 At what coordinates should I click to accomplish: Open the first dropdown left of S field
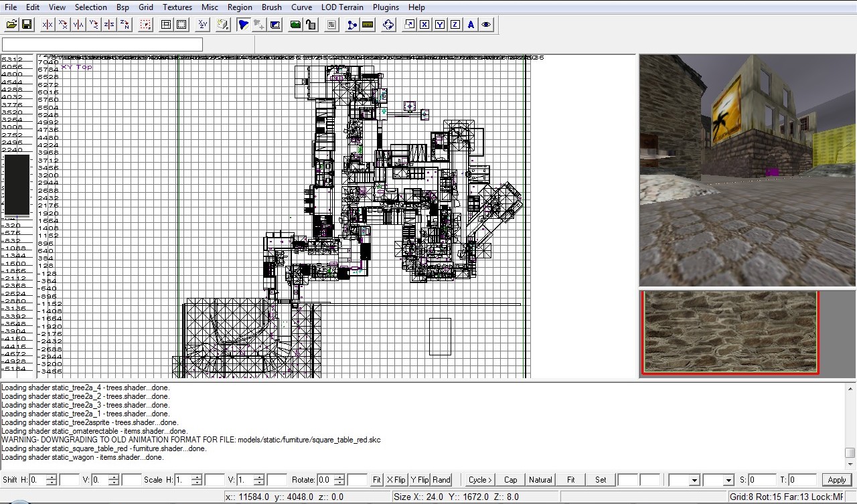pos(694,481)
